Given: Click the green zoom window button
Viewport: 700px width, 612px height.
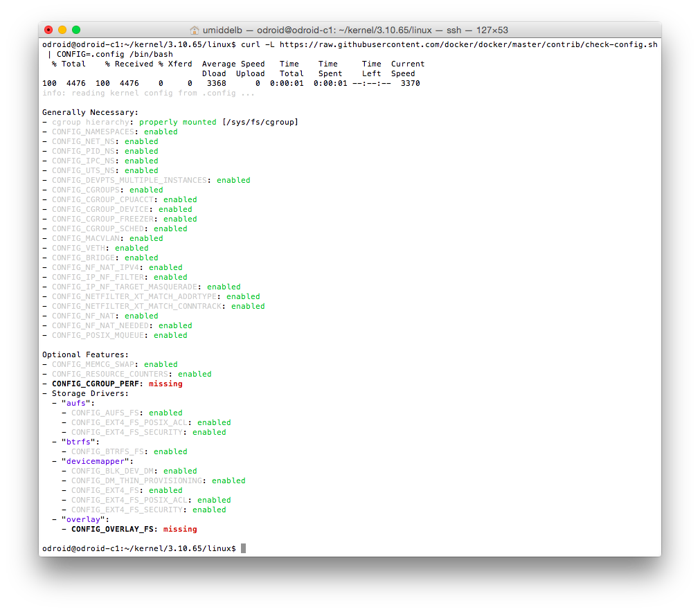Looking at the screenshot, I should 76,30.
